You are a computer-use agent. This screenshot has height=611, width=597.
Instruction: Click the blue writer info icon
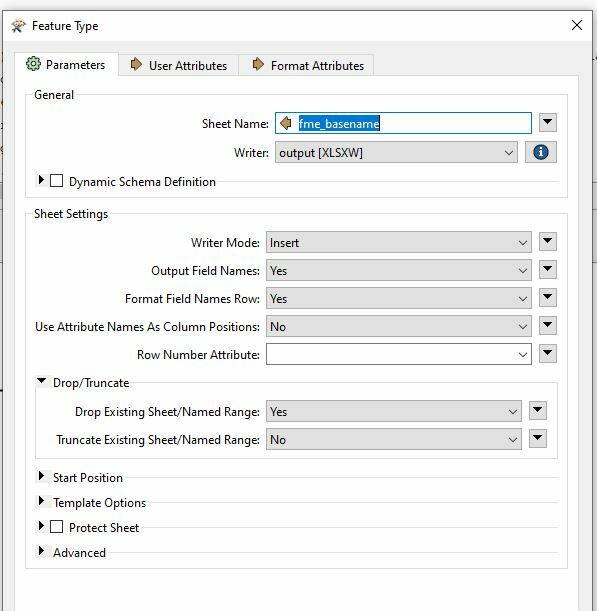coord(540,152)
